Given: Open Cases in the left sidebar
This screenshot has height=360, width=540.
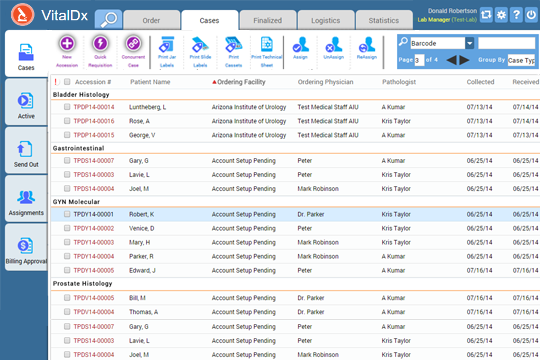Looking at the screenshot, I should tap(26, 54).
